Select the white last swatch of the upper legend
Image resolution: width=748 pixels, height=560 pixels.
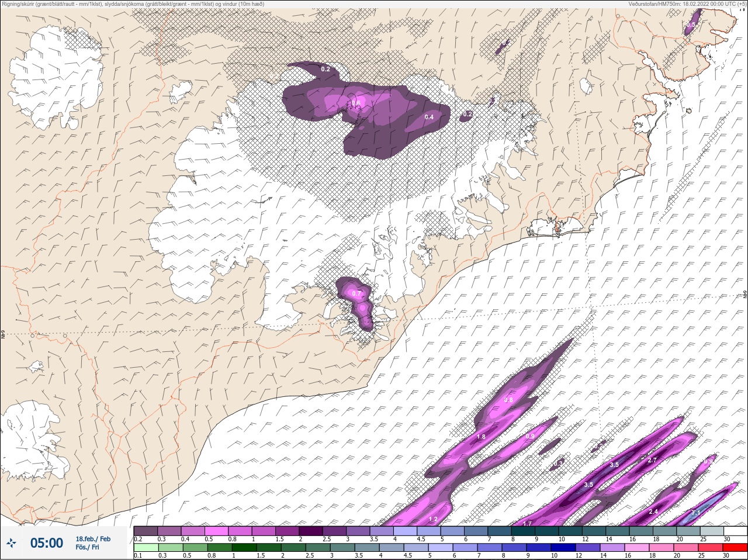pyautogui.click(x=735, y=531)
